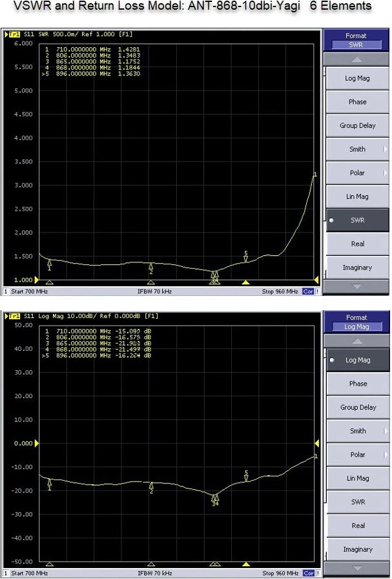Choose Phase in the top Format menu
Image resolution: width=392 pixels, height=579 pixels.
[x=357, y=102]
